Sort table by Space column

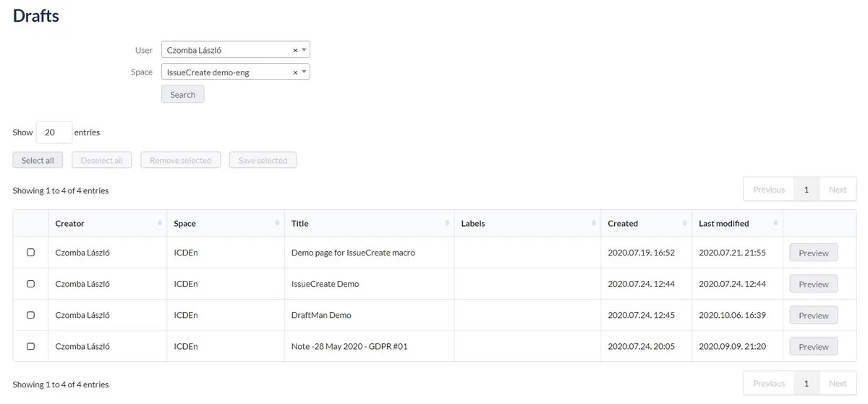click(226, 224)
